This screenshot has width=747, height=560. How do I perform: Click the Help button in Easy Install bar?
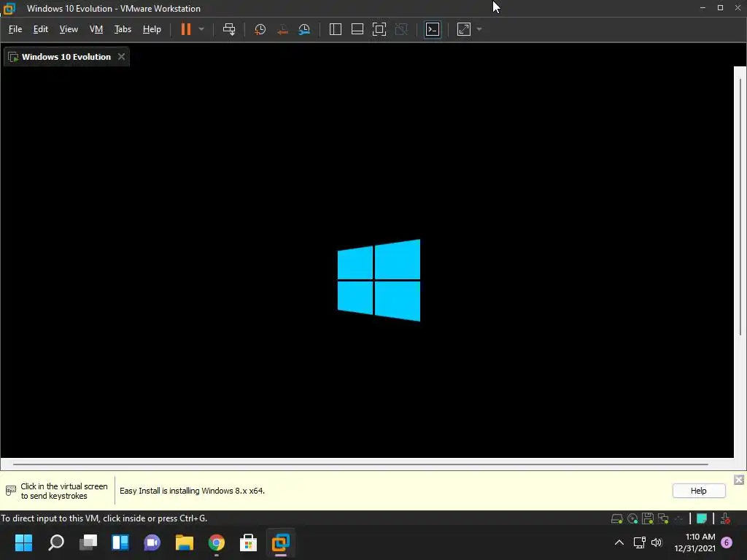pos(698,491)
